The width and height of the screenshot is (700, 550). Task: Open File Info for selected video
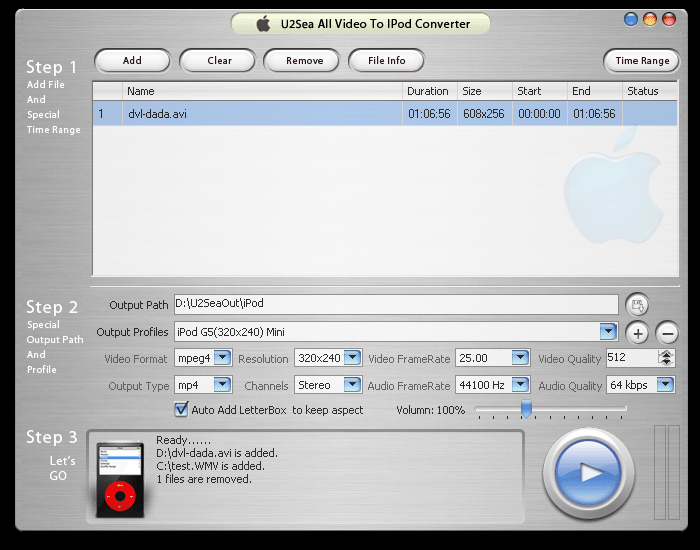386,61
